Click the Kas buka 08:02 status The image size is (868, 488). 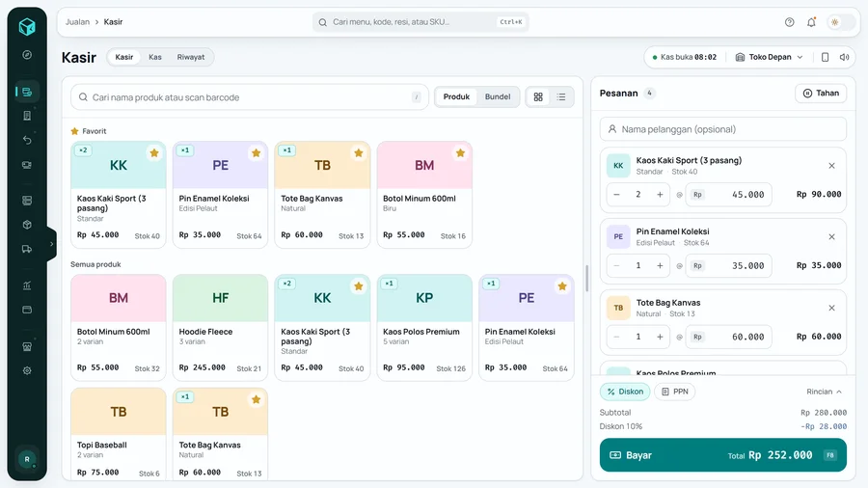pyautogui.click(x=684, y=57)
